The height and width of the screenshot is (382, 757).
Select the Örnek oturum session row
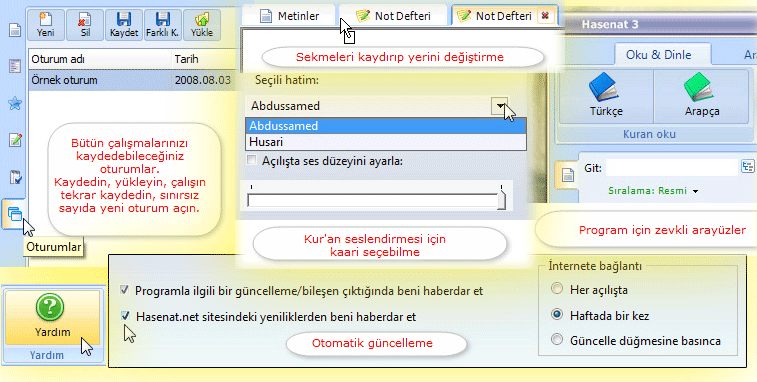pyautogui.click(x=132, y=80)
